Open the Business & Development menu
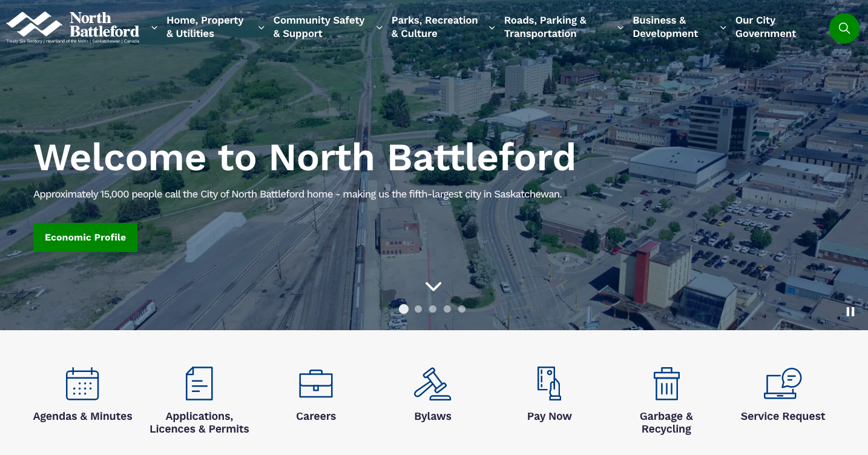This screenshot has height=455, width=868. point(665,27)
